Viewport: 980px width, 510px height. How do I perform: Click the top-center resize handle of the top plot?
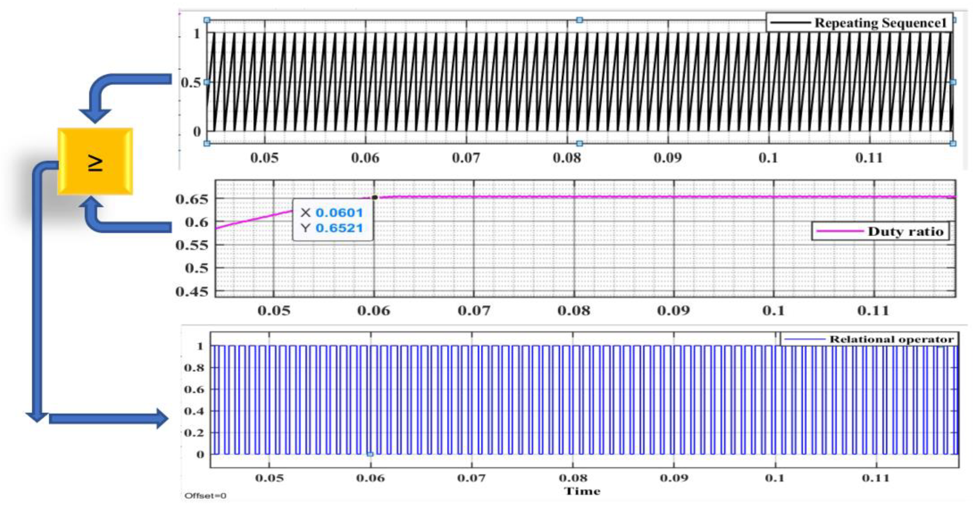pyautogui.click(x=580, y=20)
